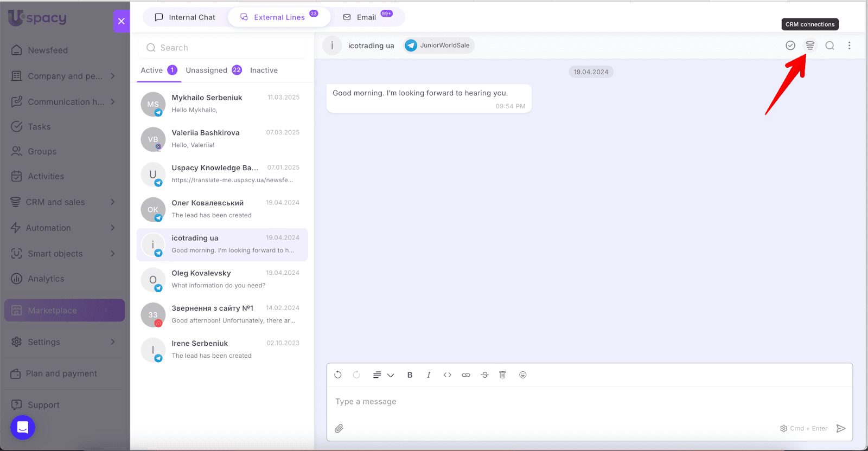Toggle strikethrough formatting in editor
868x451 pixels.
(x=484, y=375)
